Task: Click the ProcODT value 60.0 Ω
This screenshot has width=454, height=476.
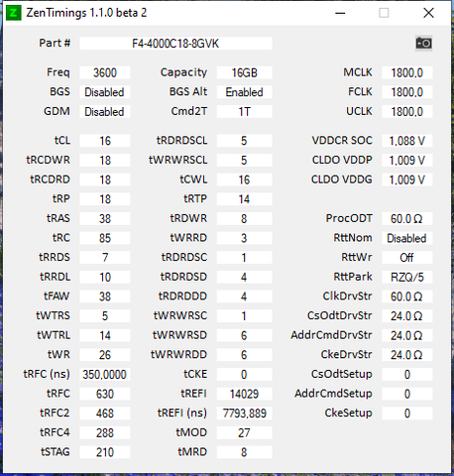Action: pos(407,218)
